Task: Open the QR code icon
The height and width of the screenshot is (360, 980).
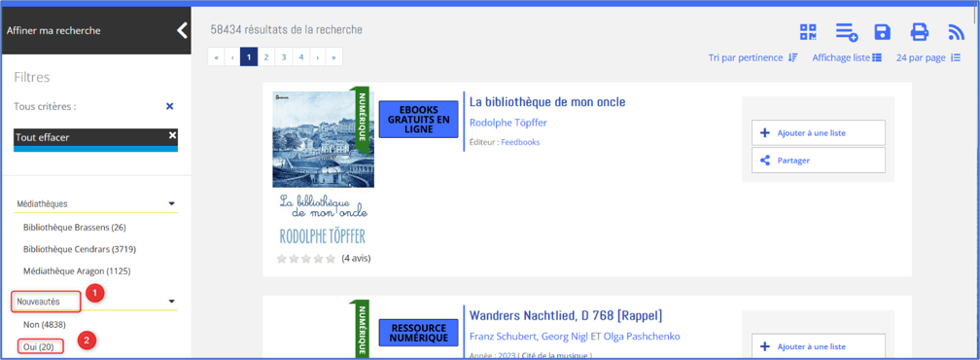Action: 809,32
